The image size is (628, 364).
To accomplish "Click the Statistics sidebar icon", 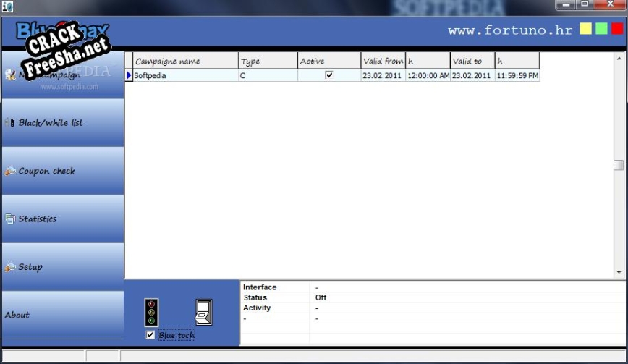I will 10,219.
